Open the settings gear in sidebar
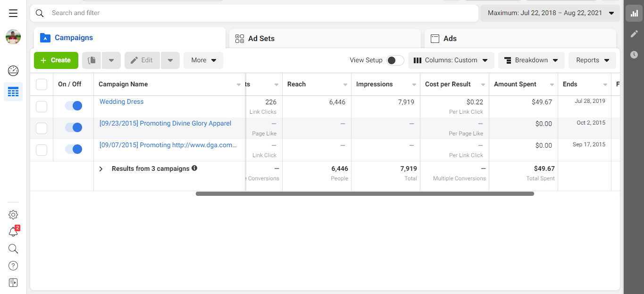Image resolution: width=644 pixels, height=294 pixels. pos(13,215)
